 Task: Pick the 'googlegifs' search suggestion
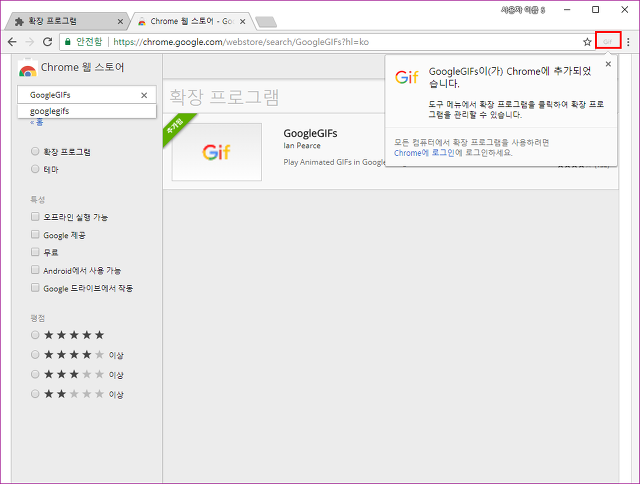[87, 111]
